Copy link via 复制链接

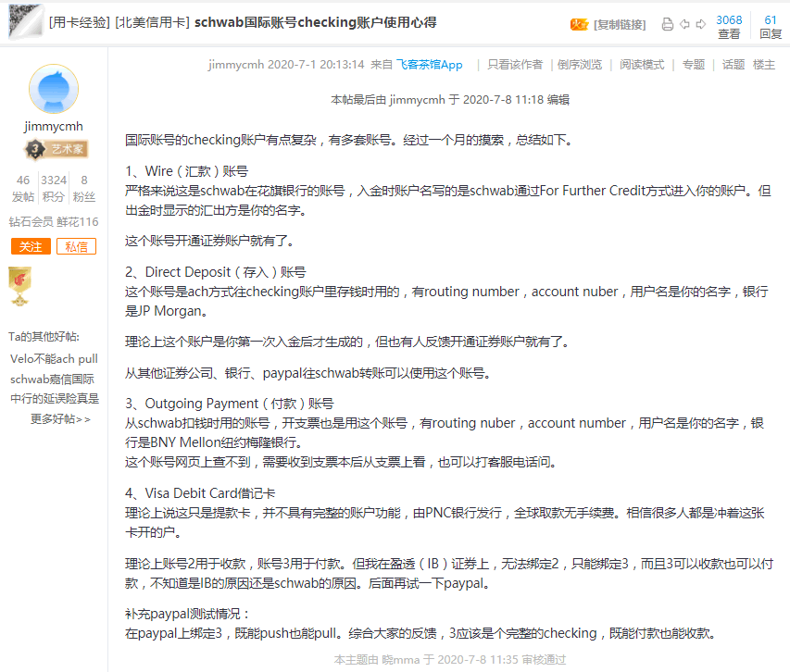click(620, 25)
